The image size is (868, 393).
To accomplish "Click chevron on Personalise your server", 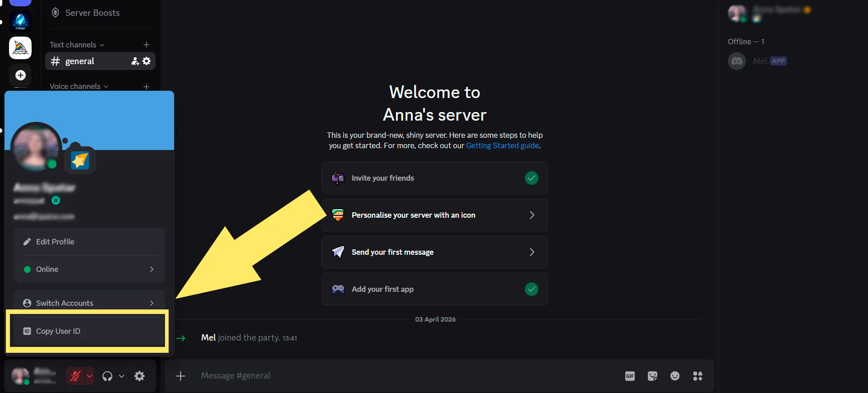I will (532, 215).
